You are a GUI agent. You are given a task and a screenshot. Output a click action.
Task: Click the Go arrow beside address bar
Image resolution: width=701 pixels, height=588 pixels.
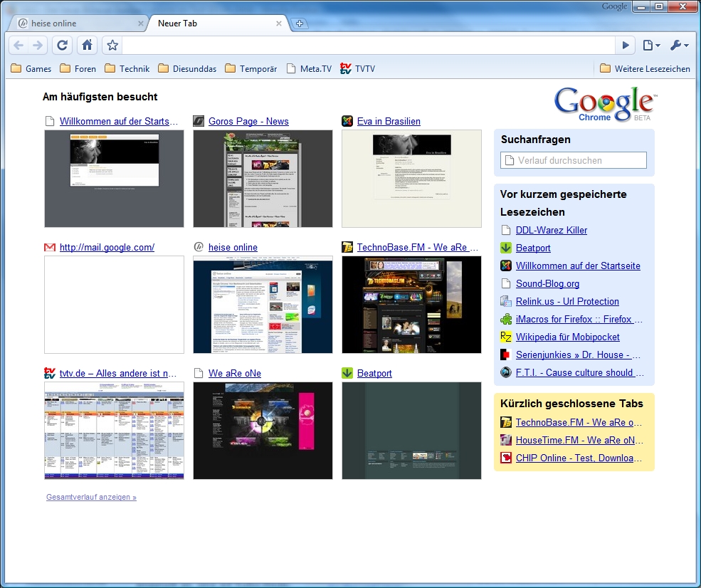coord(626,45)
